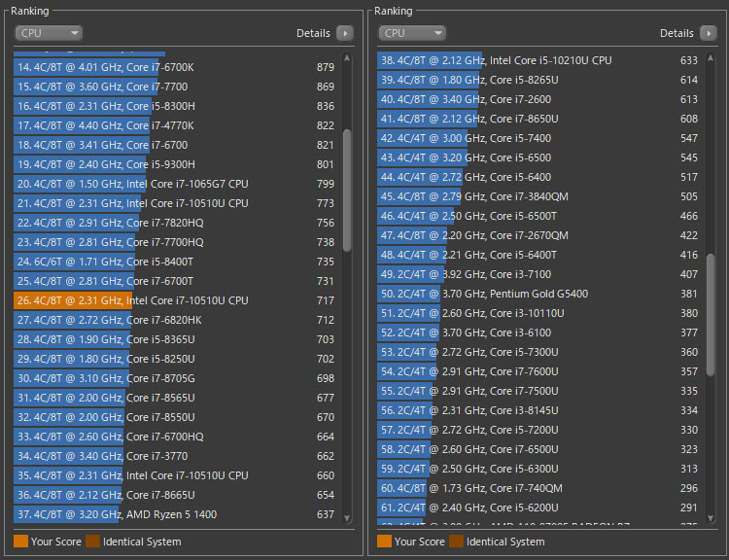Select row 14 Core i7-6700K
This screenshot has width=729, height=560.
[x=176, y=67]
